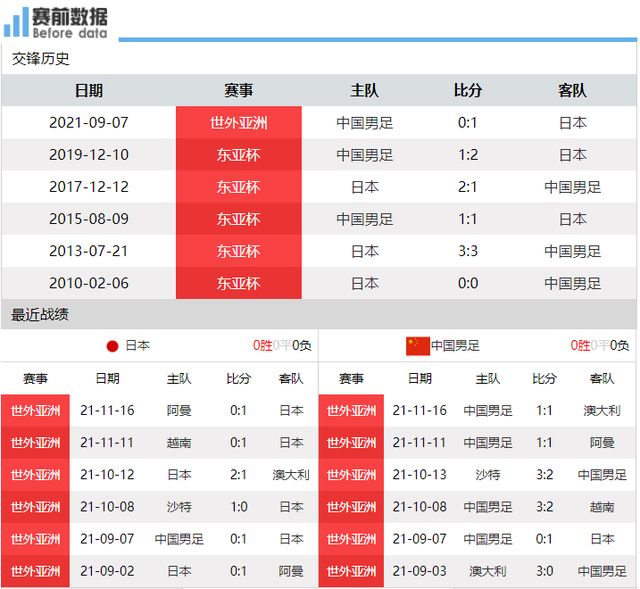Click 世外亚洲 tag for China's 21-09-03 match
Viewport: 640px width, 589px height.
pos(351,571)
